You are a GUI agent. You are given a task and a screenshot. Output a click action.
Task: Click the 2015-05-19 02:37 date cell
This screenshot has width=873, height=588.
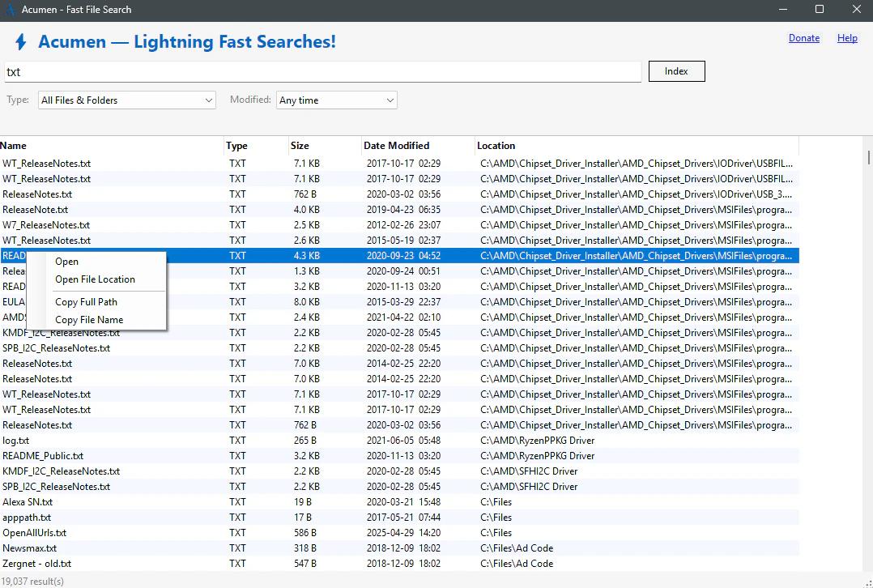pyautogui.click(x=403, y=241)
